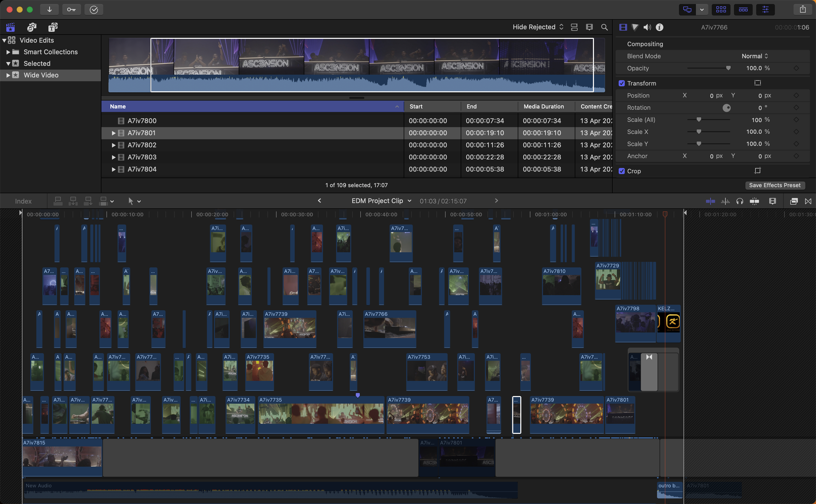Expand A7iv7801 clip disclosure triangle
This screenshot has height=504, width=816.
(113, 133)
